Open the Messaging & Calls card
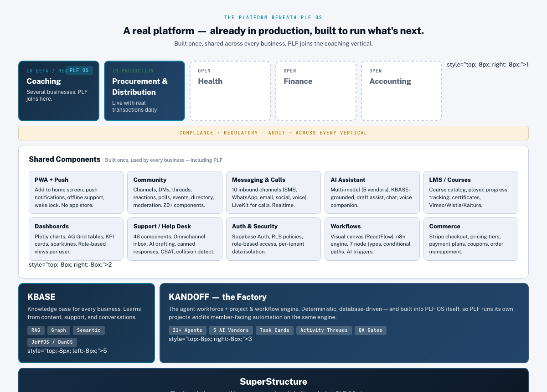 (273, 192)
